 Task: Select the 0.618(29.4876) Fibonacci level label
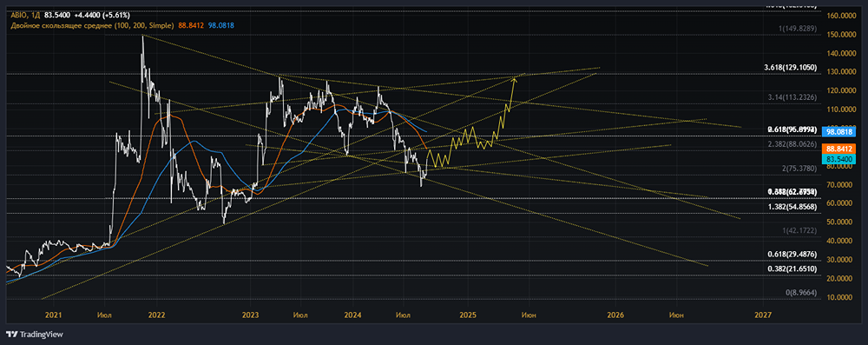tap(792, 254)
